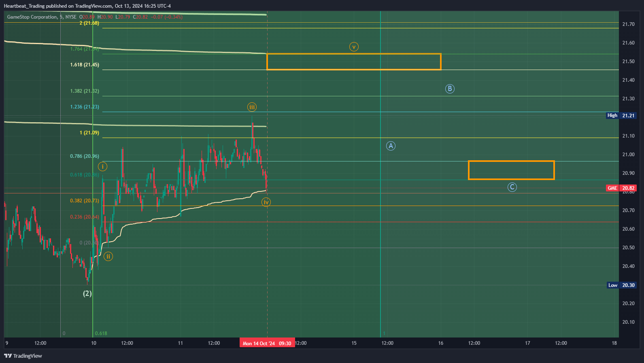Viewport: 644px width, 363px height.
Task: Click the green 0.618 time-zone label at bottom
Action: click(x=101, y=333)
